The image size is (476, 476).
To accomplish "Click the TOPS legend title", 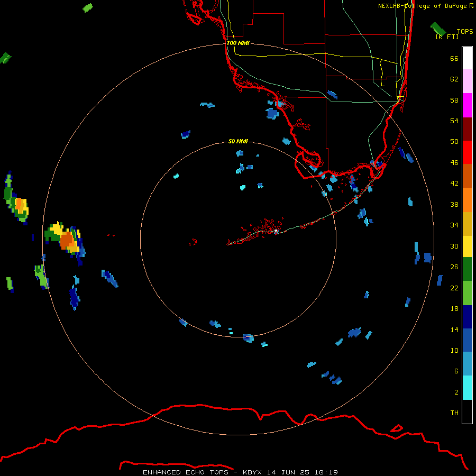I will [465, 32].
